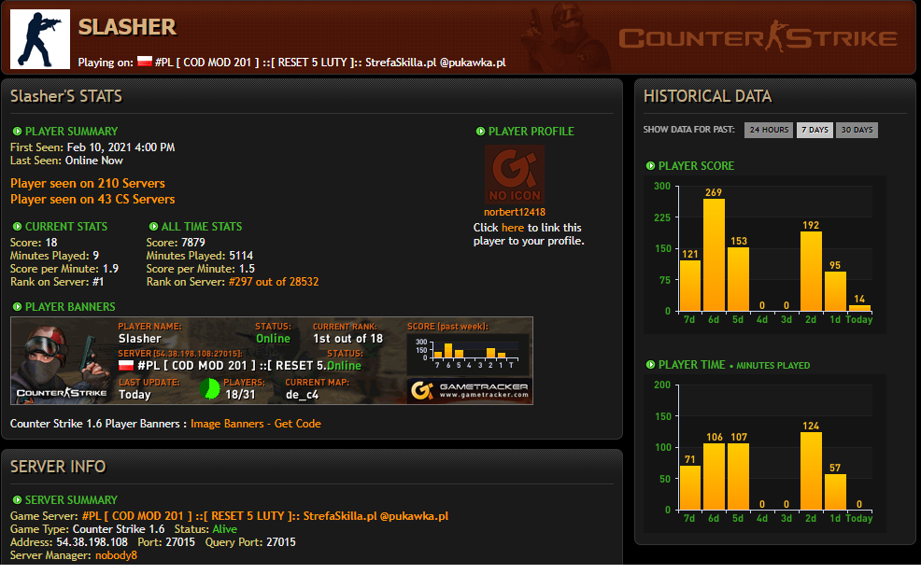Click the Poland flag in the player banner
This screenshot has height=588, width=921.
tap(126, 366)
